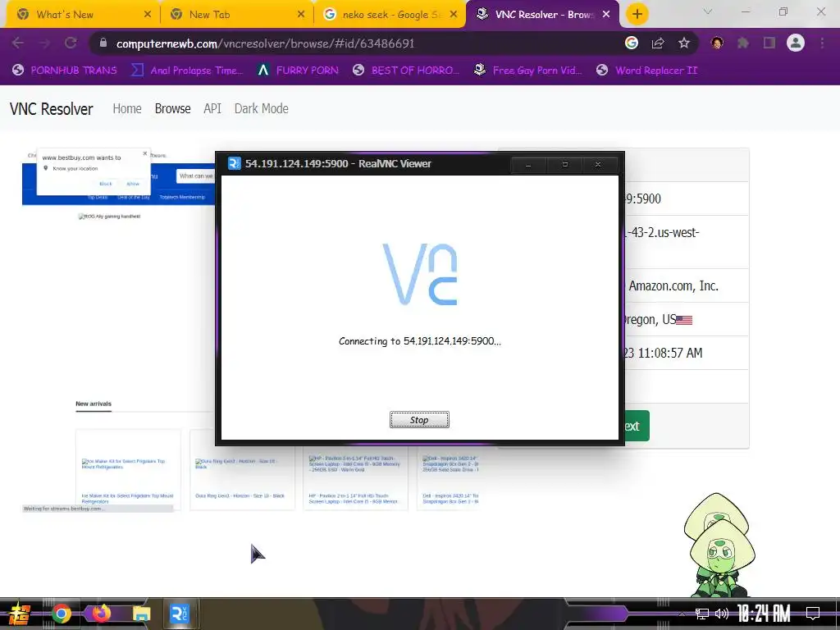Image resolution: width=840 pixels, height=630 pixels.
Task: Toggle the side panel icon
Action: [769, 43]
